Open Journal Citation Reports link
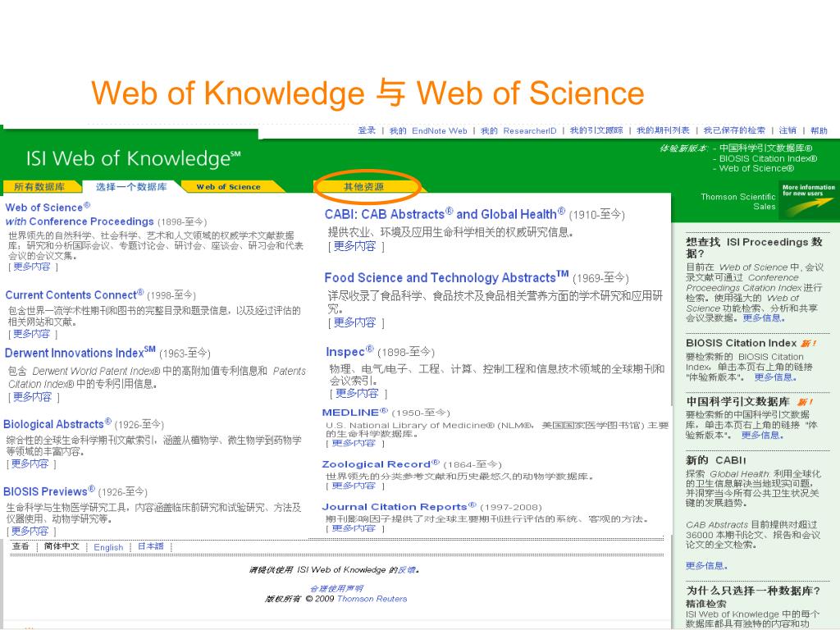840x630 pixels. coord(399,507)
